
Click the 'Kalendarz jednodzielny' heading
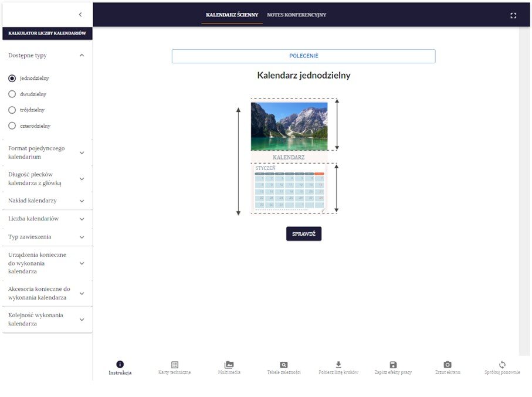(304, 75)
